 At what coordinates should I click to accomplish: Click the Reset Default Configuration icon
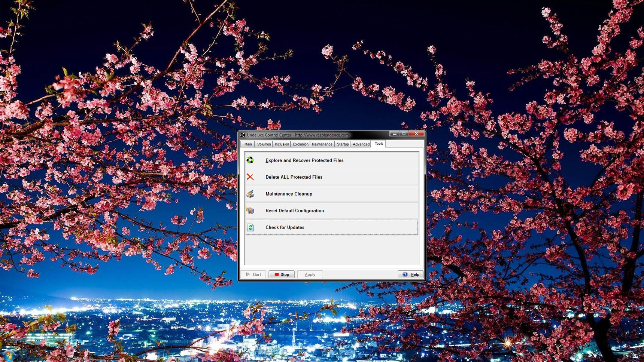tap(250, 211)
